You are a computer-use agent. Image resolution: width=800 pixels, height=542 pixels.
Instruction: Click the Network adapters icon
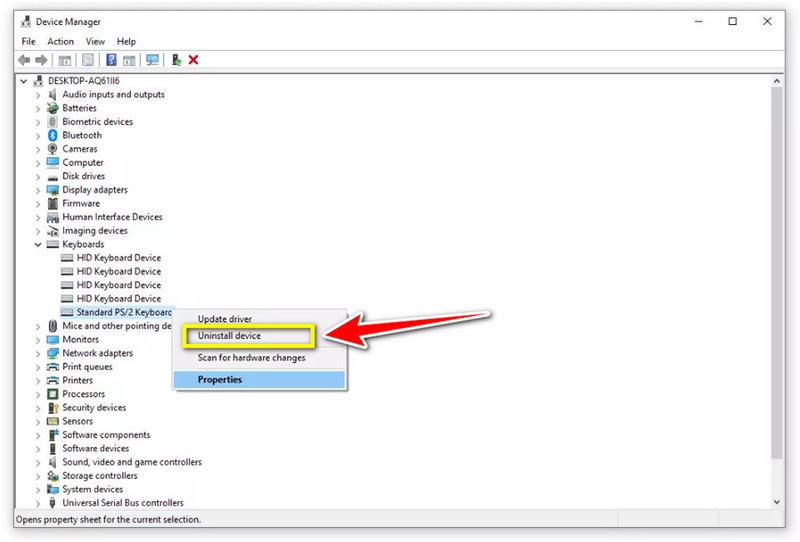point(53,353)
